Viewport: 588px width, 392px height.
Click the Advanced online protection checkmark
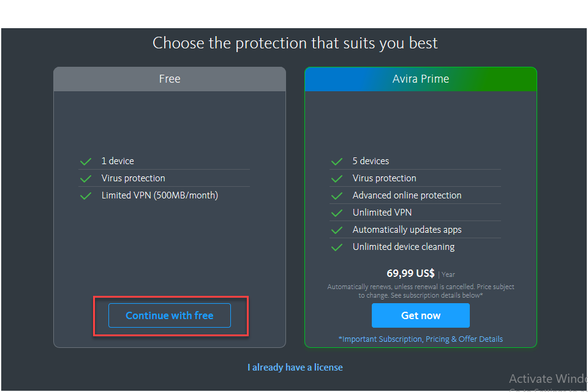pyautogui.click(x=337, y=196)
